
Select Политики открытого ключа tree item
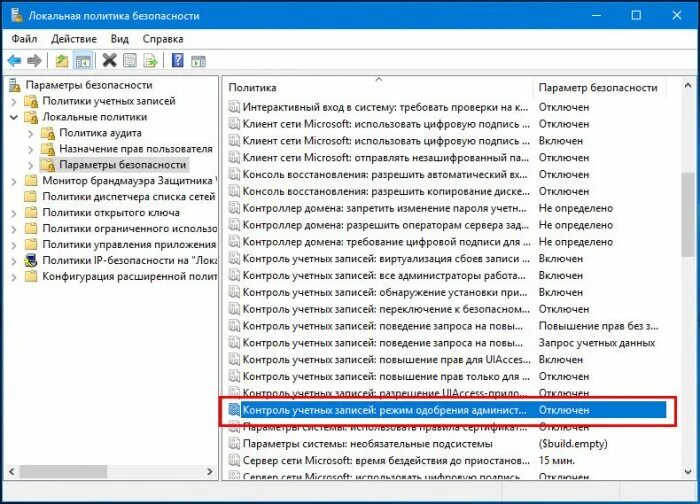pos(111,212)
